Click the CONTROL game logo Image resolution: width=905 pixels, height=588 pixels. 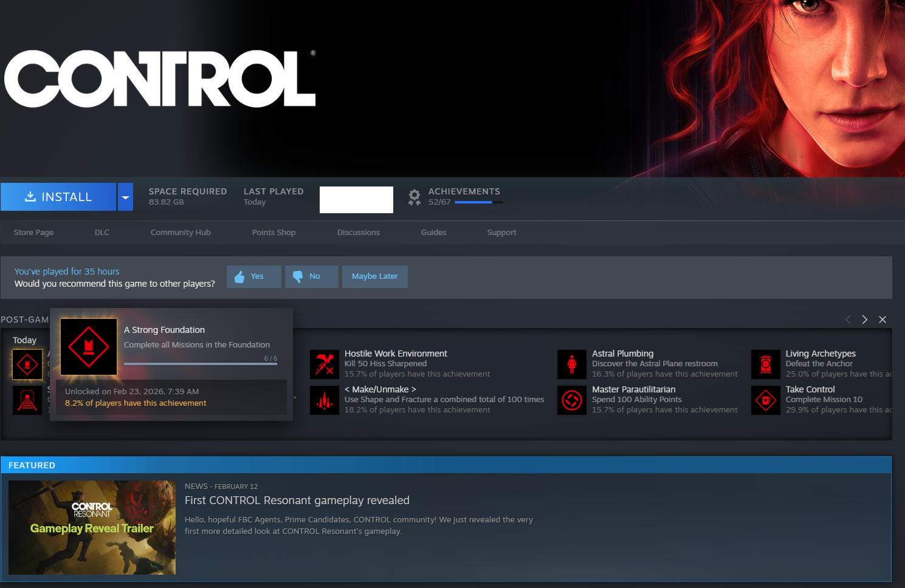[x=160, y=79]
